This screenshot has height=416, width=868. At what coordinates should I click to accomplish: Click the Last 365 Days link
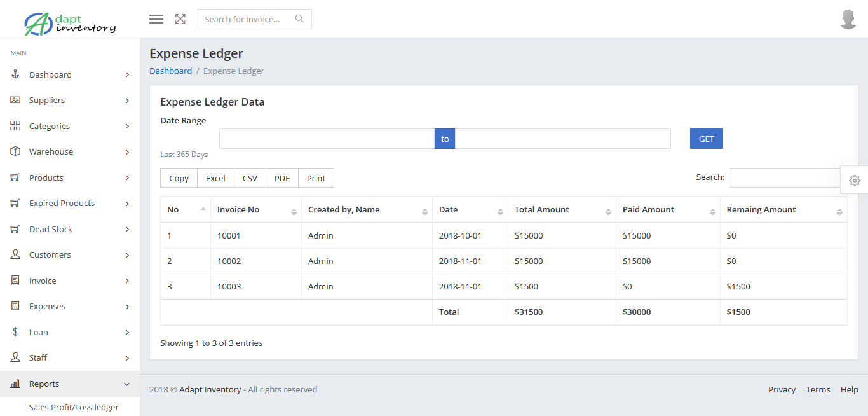184,155
